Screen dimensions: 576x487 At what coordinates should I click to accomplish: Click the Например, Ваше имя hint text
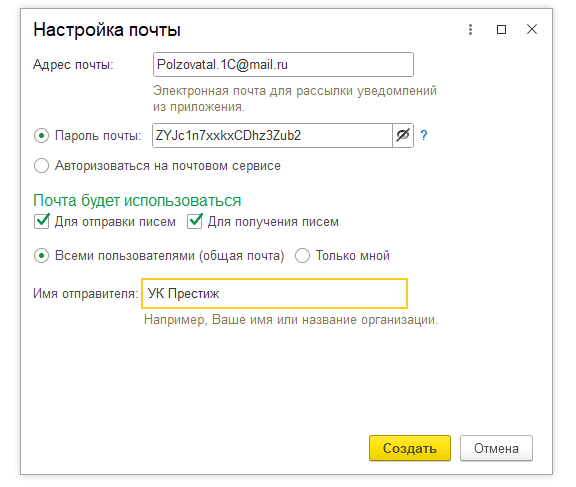click(x=291, y=320)
